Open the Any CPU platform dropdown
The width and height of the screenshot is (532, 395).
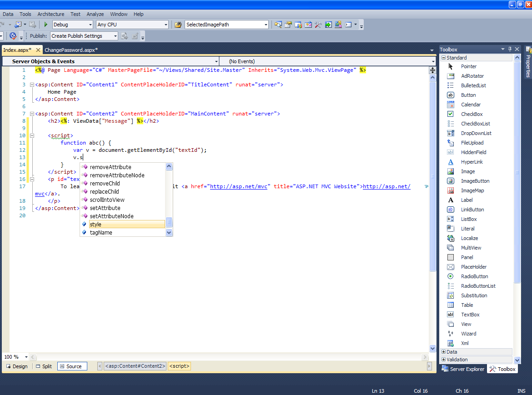[166, 25]
